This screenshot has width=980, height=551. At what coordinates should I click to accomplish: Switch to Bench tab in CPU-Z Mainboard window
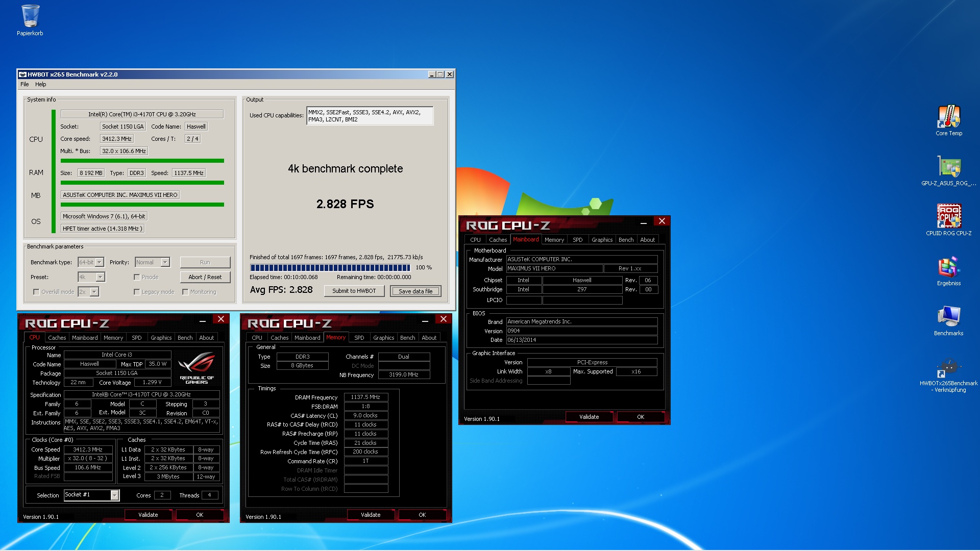click(626, 240)
